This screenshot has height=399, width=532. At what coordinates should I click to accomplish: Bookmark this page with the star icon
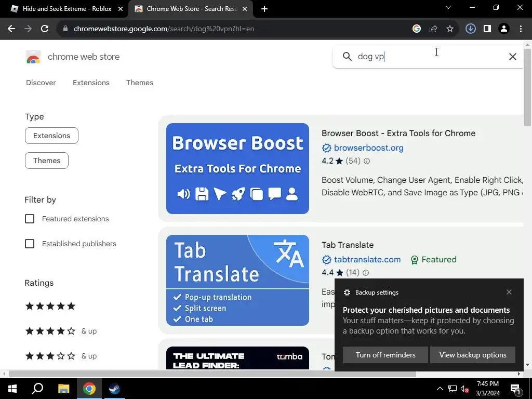pyautogui.click(x=450, y=29)
